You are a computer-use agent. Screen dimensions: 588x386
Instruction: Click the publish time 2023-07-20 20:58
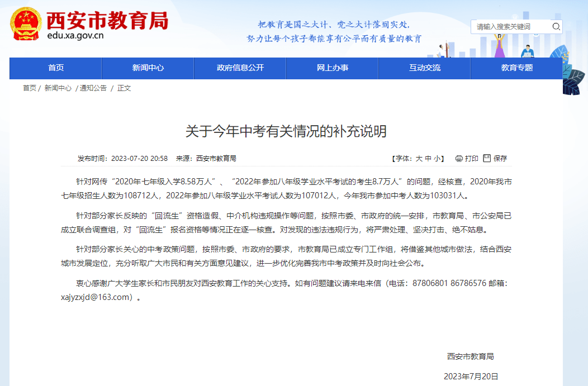[140, 159]
